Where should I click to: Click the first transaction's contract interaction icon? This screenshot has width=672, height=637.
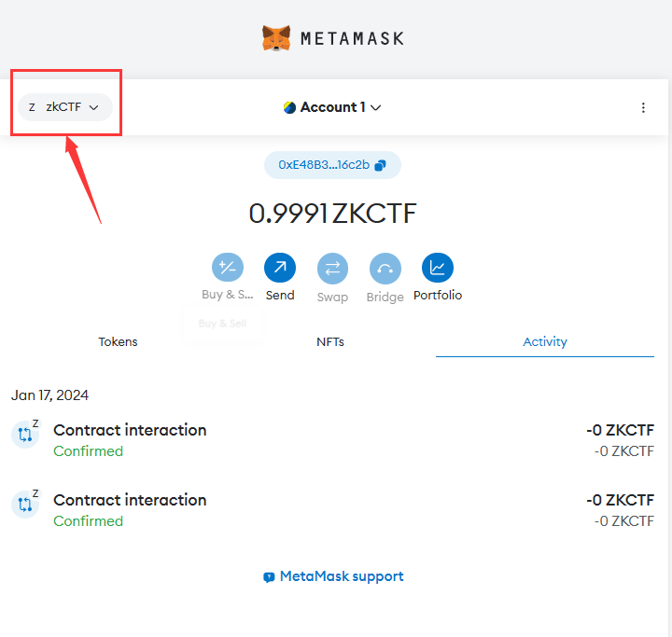[25, 435]
